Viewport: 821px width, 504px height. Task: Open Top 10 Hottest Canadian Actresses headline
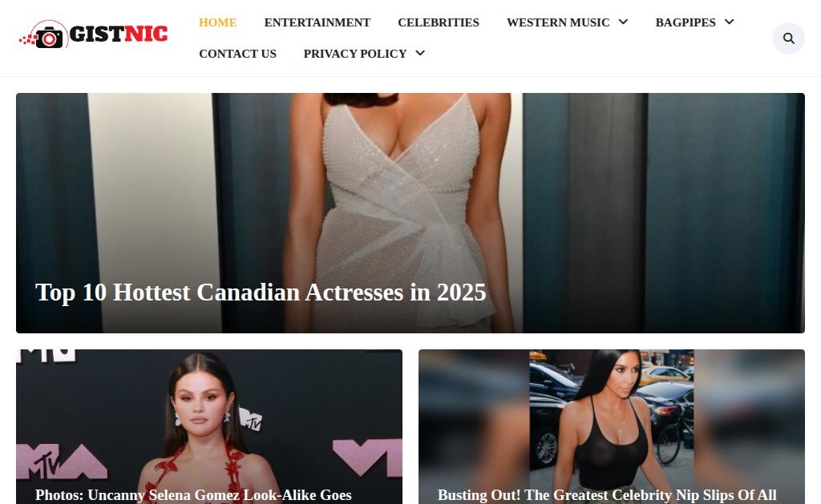[x=261, y=292]
